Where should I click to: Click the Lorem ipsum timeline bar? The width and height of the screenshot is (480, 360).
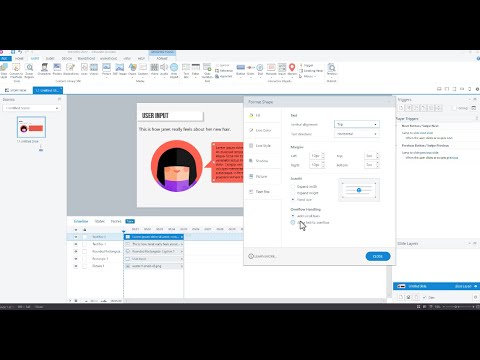[154, 237]
